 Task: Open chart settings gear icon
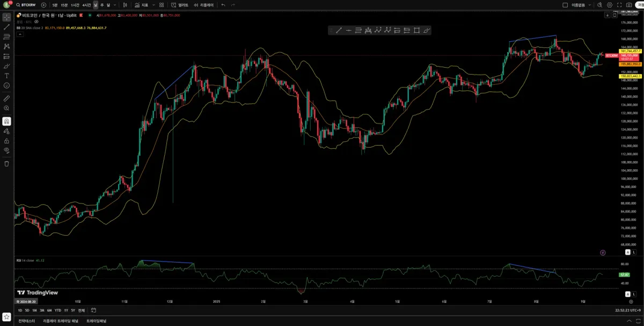[610, 5]
